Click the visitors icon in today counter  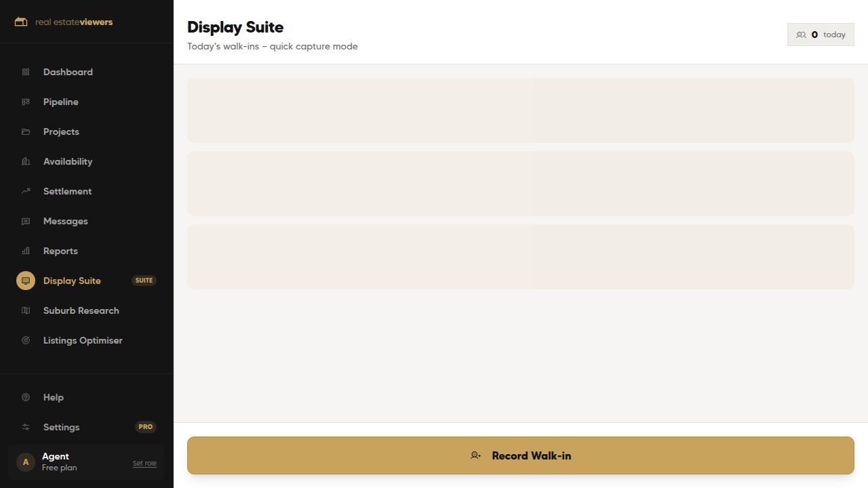click(801, 35)
